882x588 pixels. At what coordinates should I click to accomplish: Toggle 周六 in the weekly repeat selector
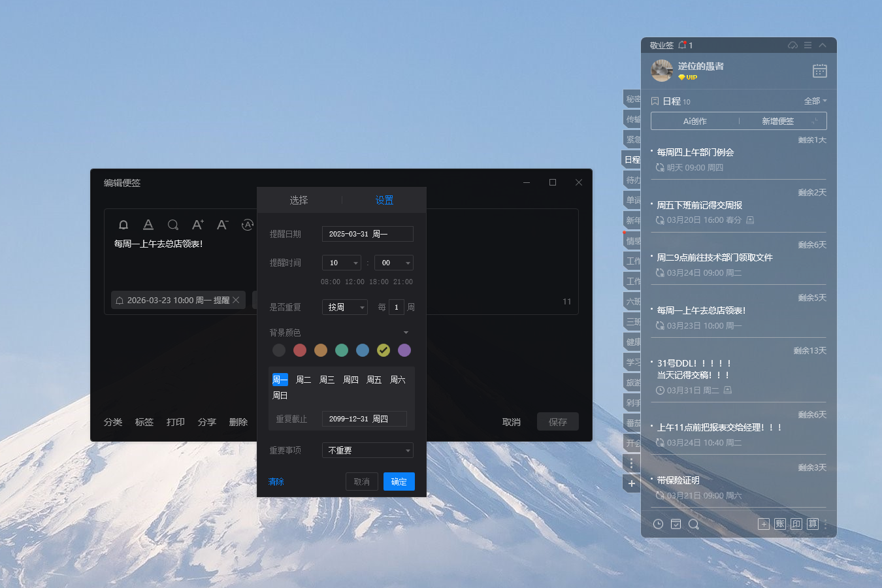397,379
